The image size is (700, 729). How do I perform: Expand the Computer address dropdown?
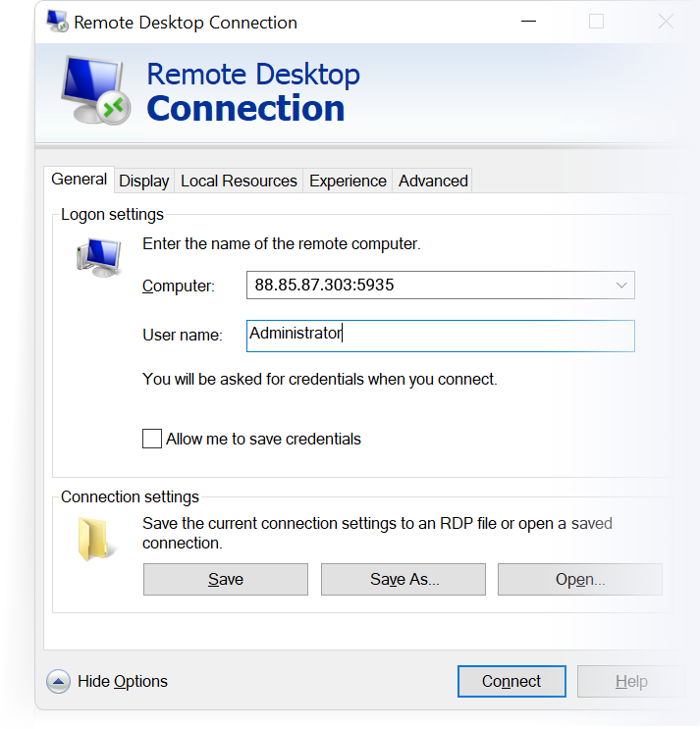pos(621,285)
